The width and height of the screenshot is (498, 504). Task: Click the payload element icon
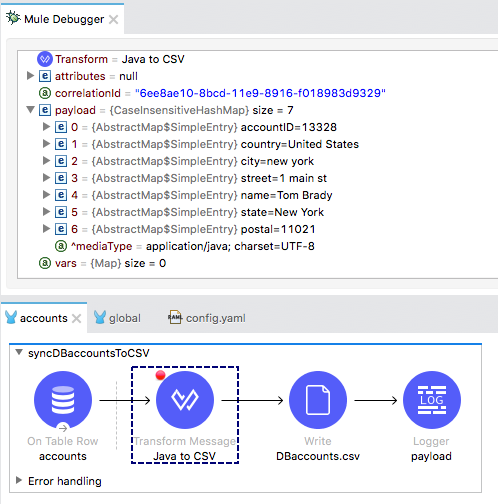(x=45, y=110)
